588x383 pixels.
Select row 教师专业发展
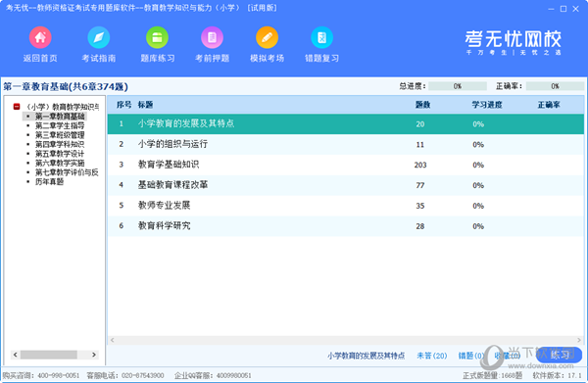(345, 206)
